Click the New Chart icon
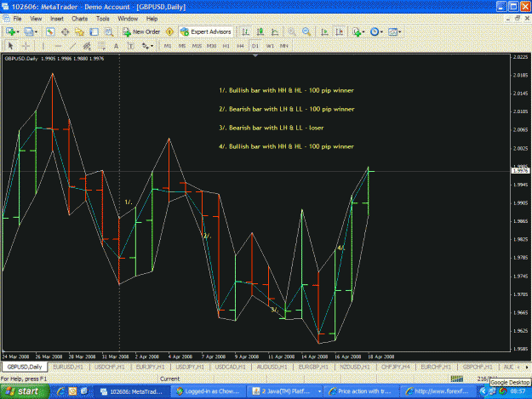Screen dimensions: 532x399 tap(10, 31)
